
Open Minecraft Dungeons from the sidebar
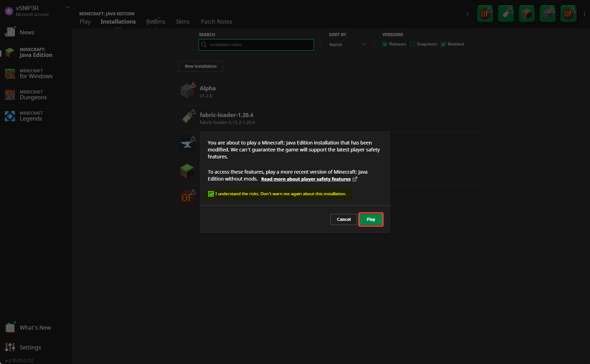[x=33, y=94]
